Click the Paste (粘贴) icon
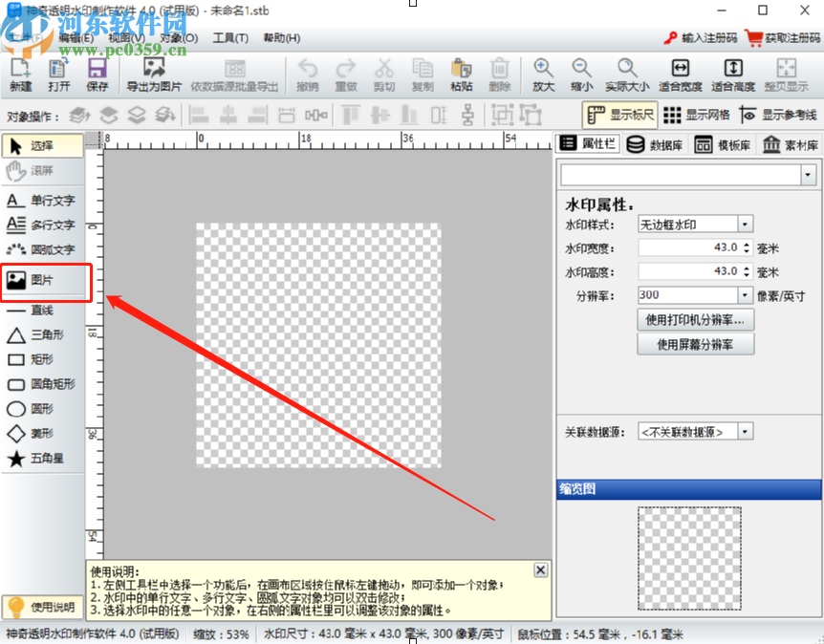 (x=462, y=75)
